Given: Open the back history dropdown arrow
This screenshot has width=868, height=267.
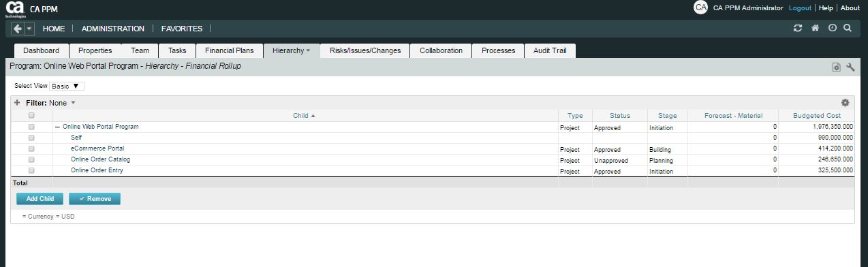Looking at the screenshot, I should [x=29, y=29].
